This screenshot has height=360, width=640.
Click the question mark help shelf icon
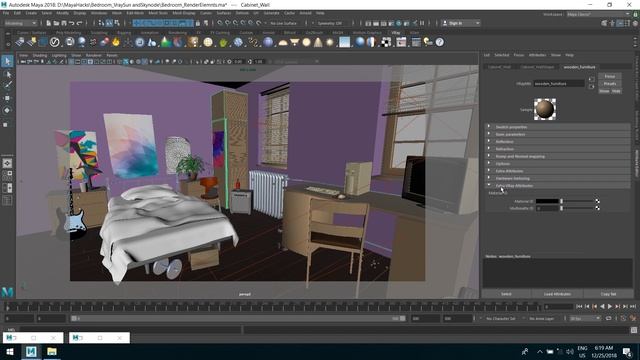(x=440, y=42)
